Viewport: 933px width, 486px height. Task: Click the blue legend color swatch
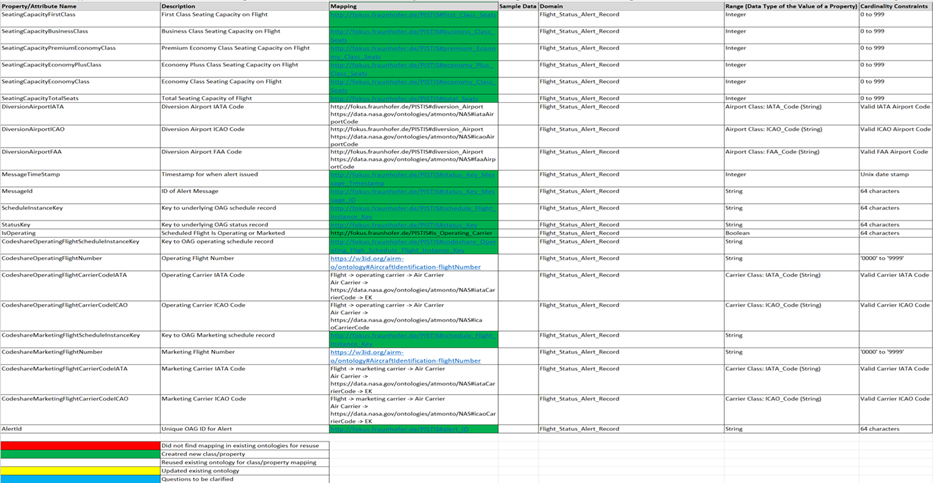tap(80, 479)
